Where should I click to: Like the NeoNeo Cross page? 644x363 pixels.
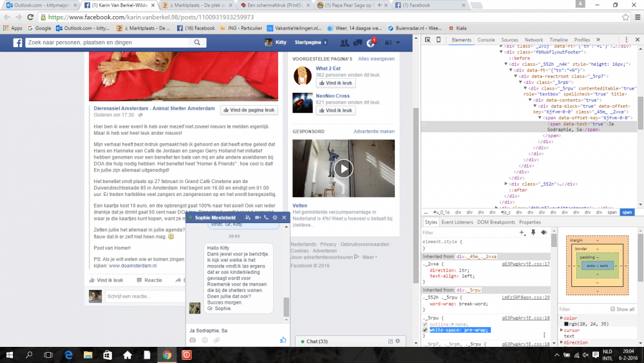coord(336,111)
